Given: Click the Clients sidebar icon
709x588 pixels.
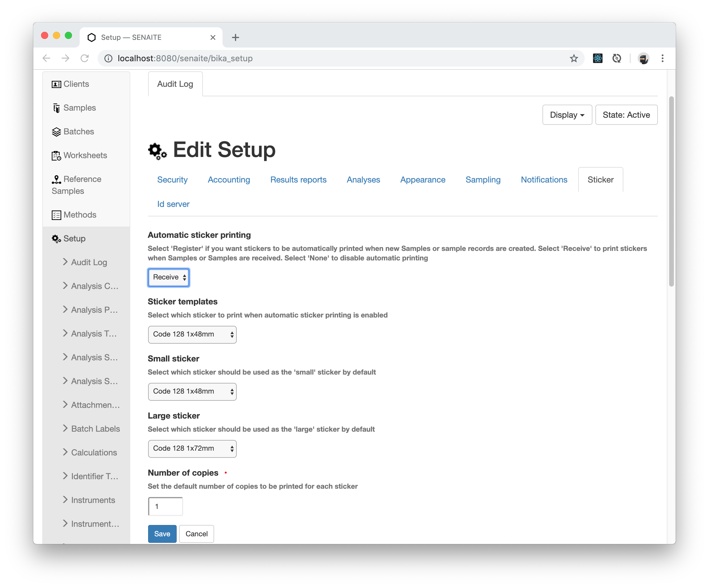Looking at the screenshot, I should [x=57, y=84].
